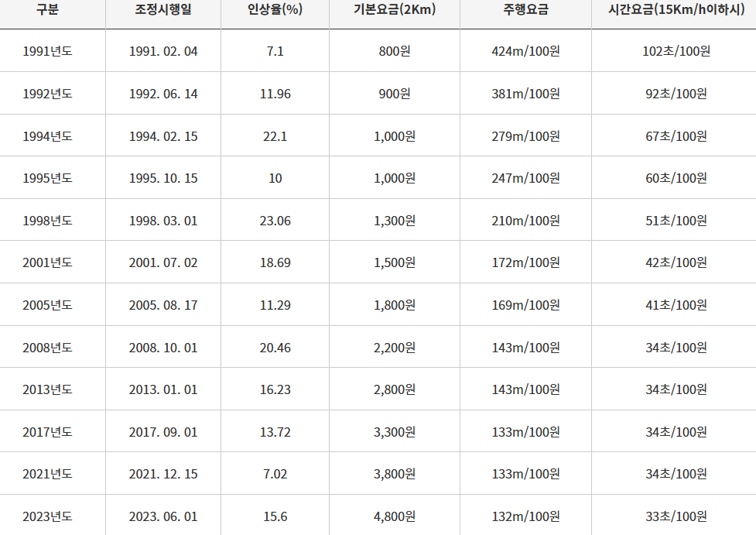Click the 23.06 increase rate cell
Image resolution: width=756 pixels, height=535 pixels.
[275, 221]
